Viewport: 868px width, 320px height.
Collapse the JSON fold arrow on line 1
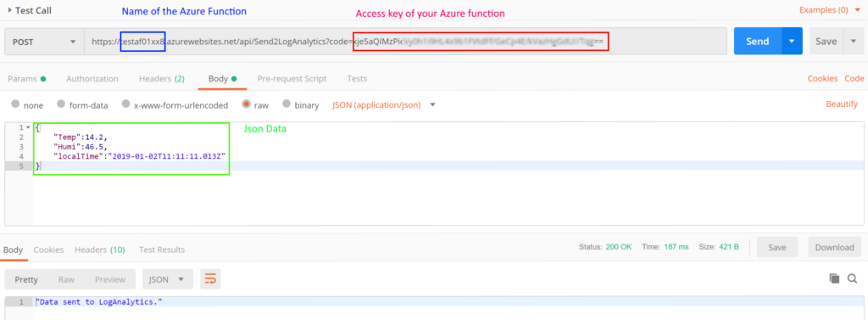[x=28, y=127]
